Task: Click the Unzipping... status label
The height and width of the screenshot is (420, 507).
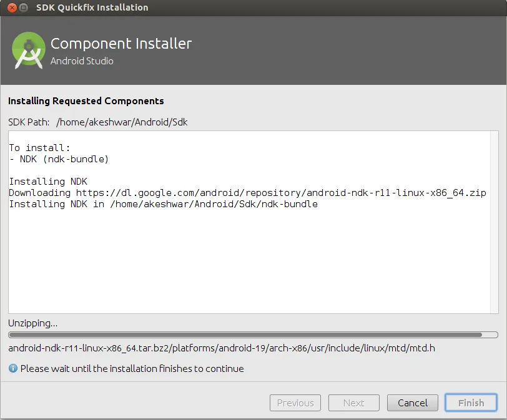Action: pyautogui.click(x=33, y=323)
